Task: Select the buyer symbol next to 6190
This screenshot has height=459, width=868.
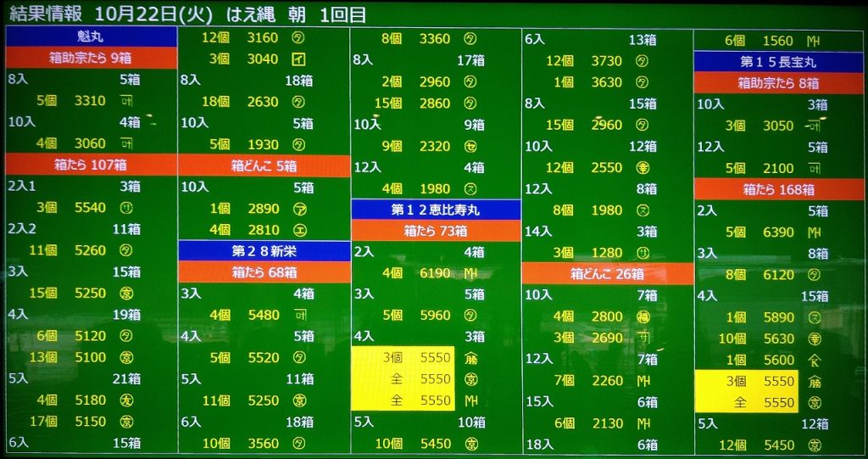Action: (471, 273)
